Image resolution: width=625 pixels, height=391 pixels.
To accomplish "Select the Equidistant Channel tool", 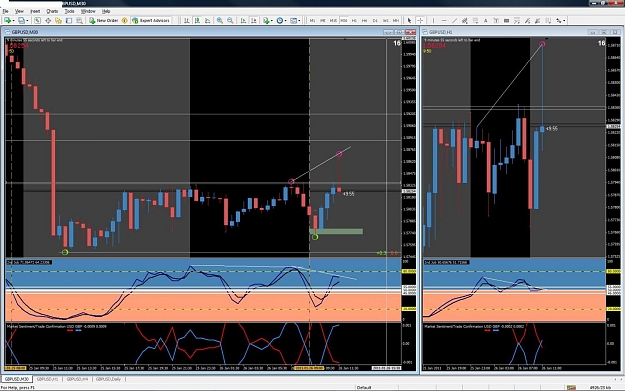I will [465, 20].
